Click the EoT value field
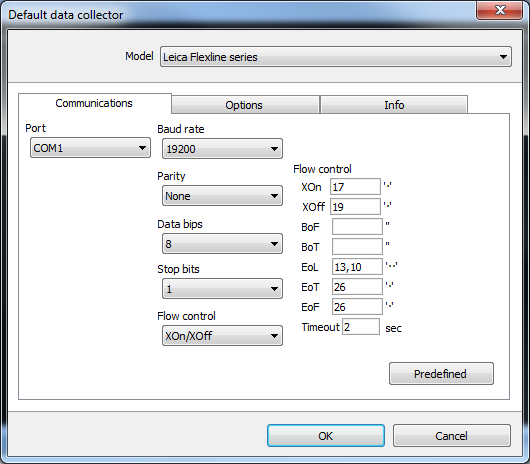The width and height of the screenshot is (530, 464). pyautogui.click(x=357, y=287)
